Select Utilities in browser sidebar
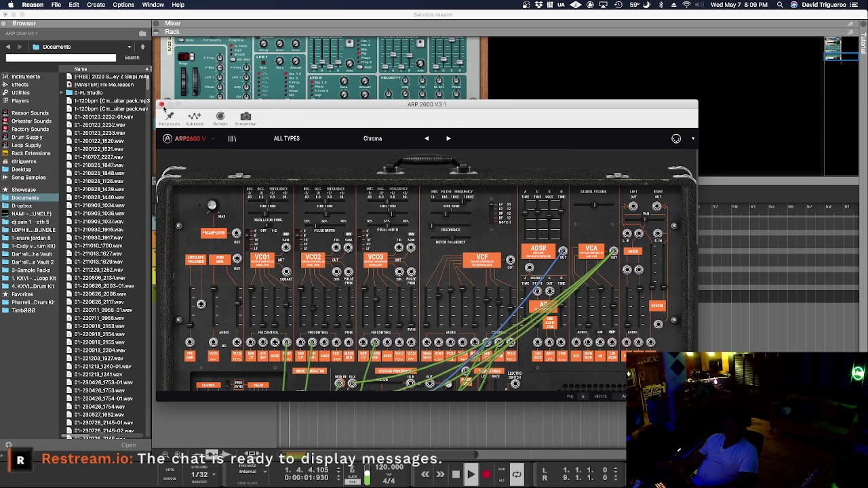Image resolution: width=868 pixels, height=488 pixels. click(20, 93)
